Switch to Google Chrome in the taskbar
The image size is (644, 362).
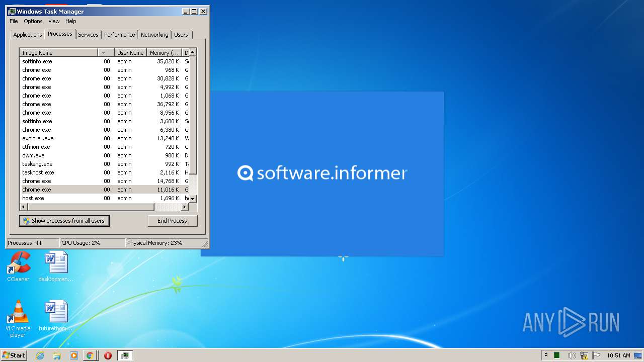(x=90, y=355)
